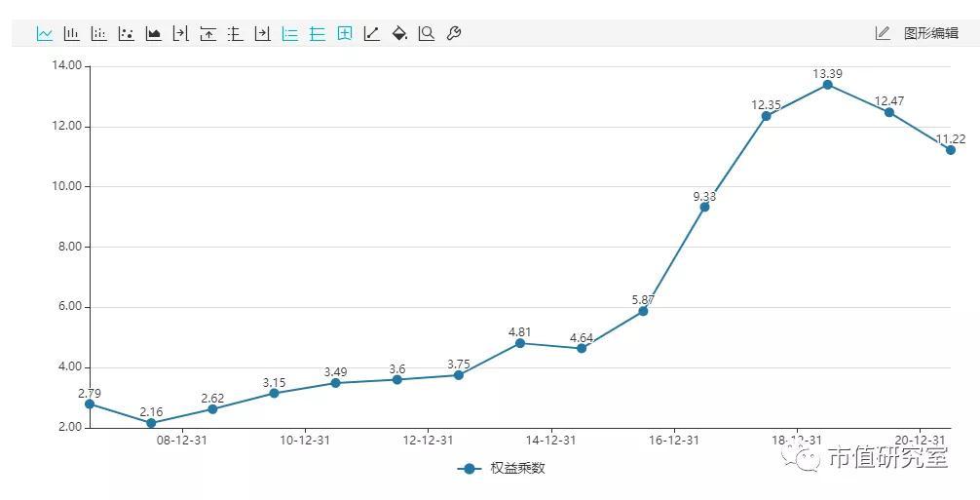Toggle the 权益乘数 legend entry
The width and height of the screenshot is (980, 500).
502,468
